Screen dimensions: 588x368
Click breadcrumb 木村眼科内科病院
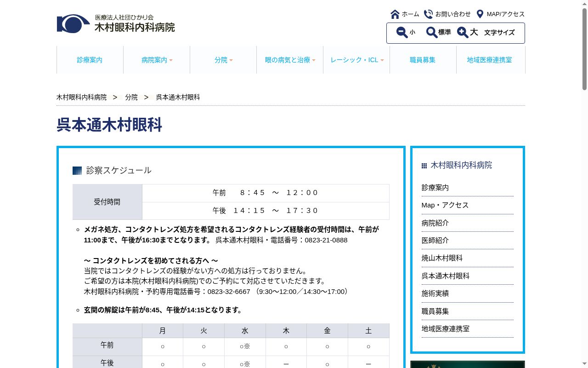coord(81,98)
